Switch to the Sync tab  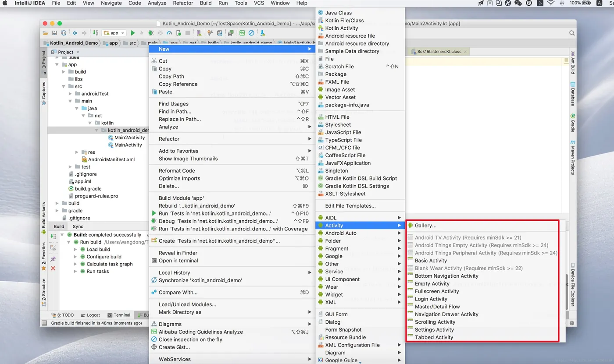click(78, 226)
